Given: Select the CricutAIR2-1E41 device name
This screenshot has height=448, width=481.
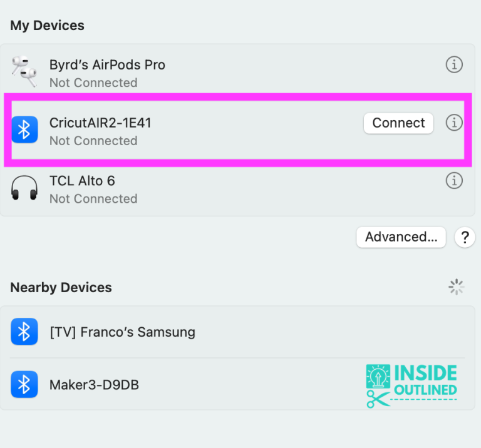Looking at the screenshot, I should [100, 123].
